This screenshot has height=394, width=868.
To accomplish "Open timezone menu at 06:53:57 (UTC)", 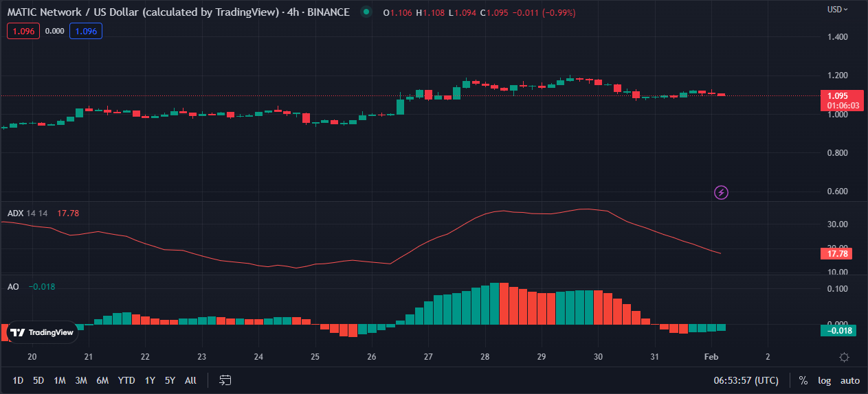I will (x=746, y=380).
